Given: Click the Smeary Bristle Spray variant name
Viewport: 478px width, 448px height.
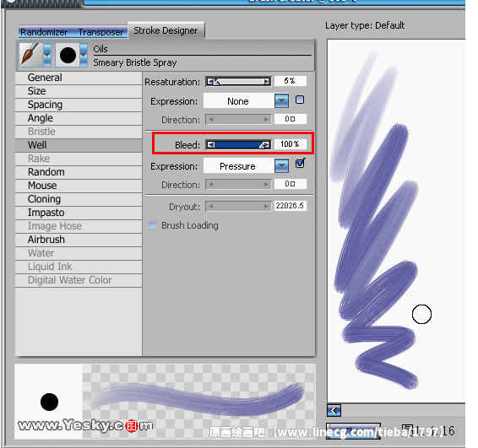Looking at the screenshot, I should [x=135, y=62].
